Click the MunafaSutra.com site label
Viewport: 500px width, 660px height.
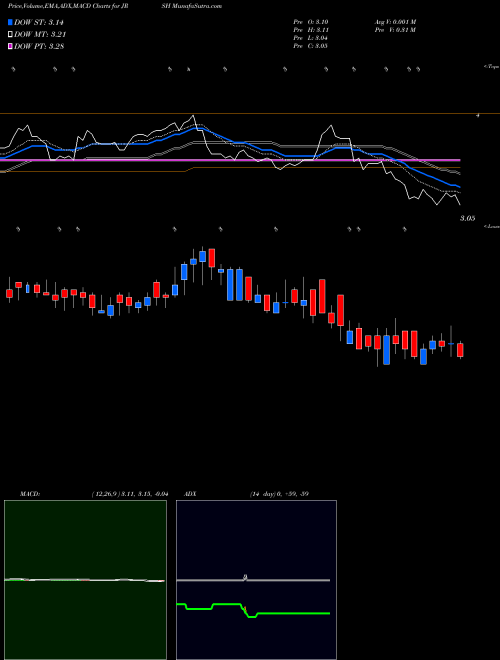click(196, 6)
